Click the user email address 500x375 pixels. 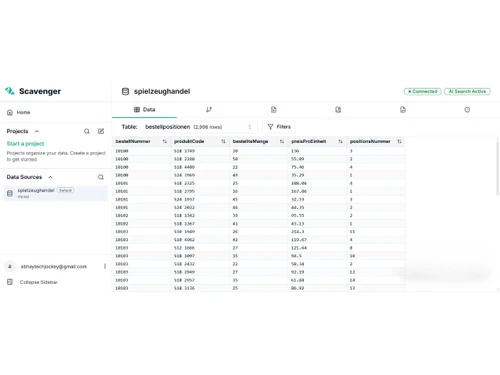[54, 266]
